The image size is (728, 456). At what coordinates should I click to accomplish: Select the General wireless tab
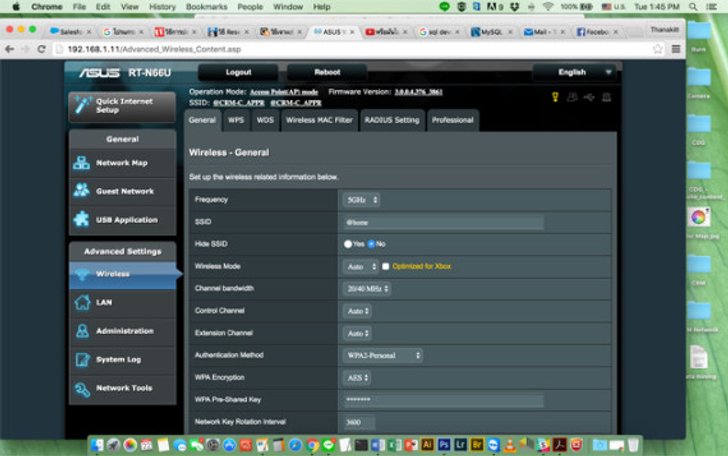(202, 120)
